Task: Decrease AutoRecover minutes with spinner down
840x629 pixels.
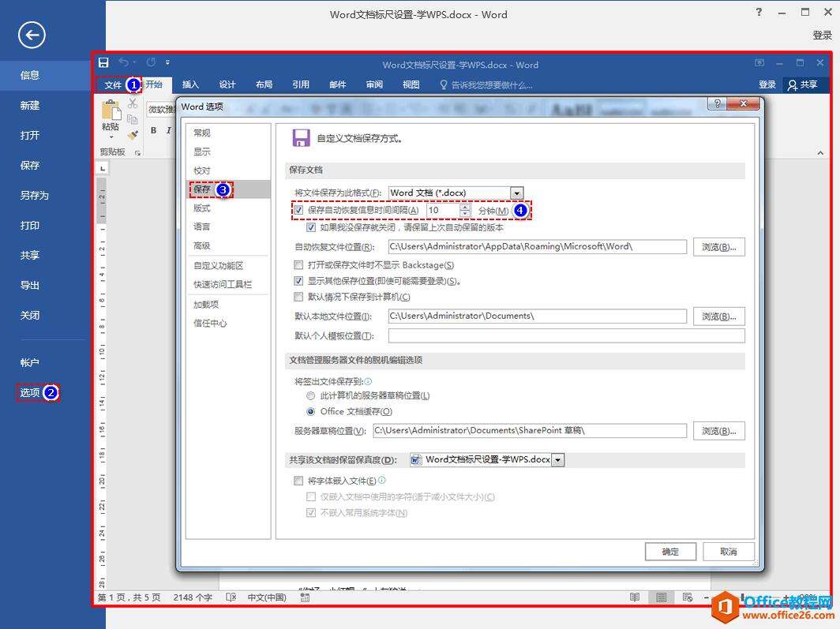Action: (465, 214)
